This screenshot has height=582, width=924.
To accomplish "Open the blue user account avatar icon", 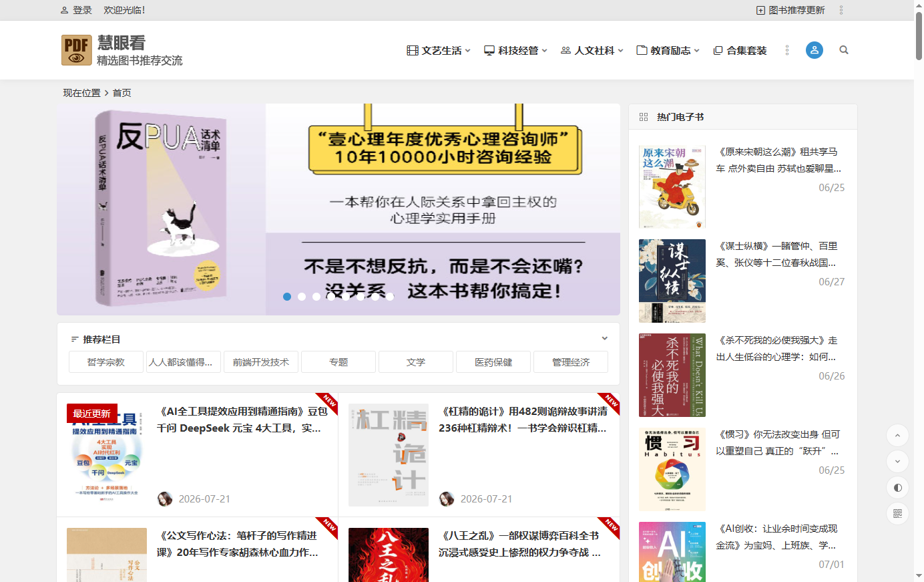I will pos(815,50).
